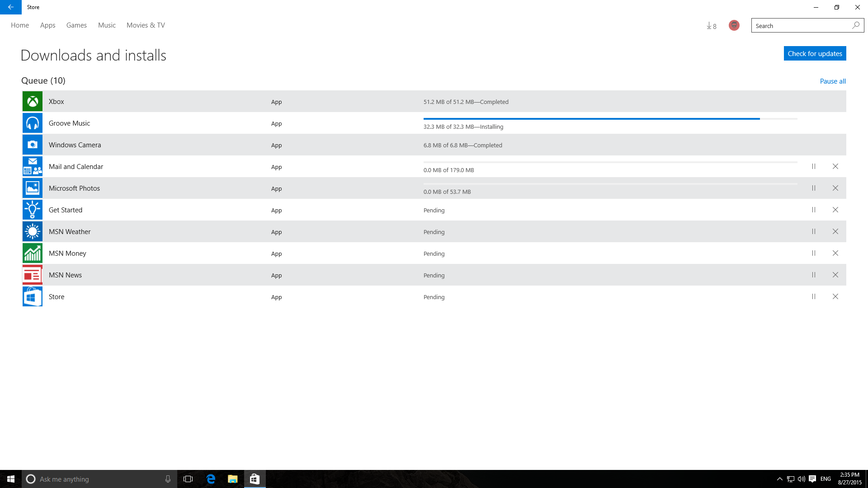Click the Groove Music install progress bar
This screenshot has width=868, height=488.
coord(610,119)
